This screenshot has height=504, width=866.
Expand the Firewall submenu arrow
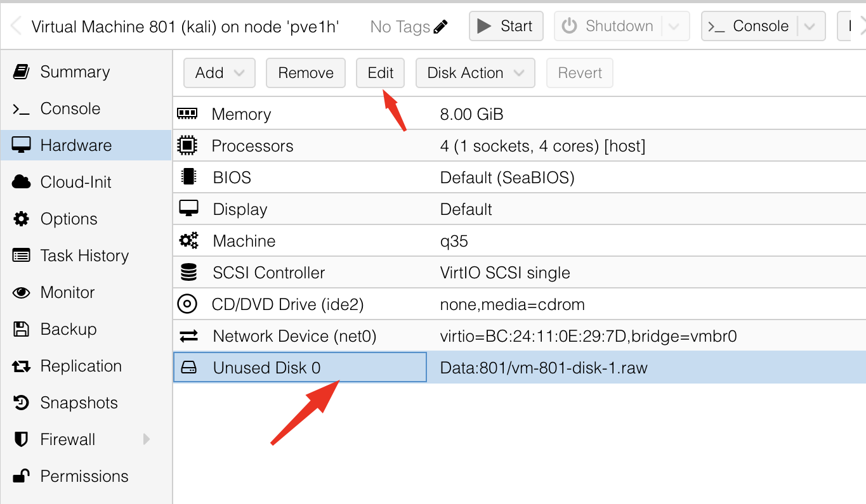[147, 439]
